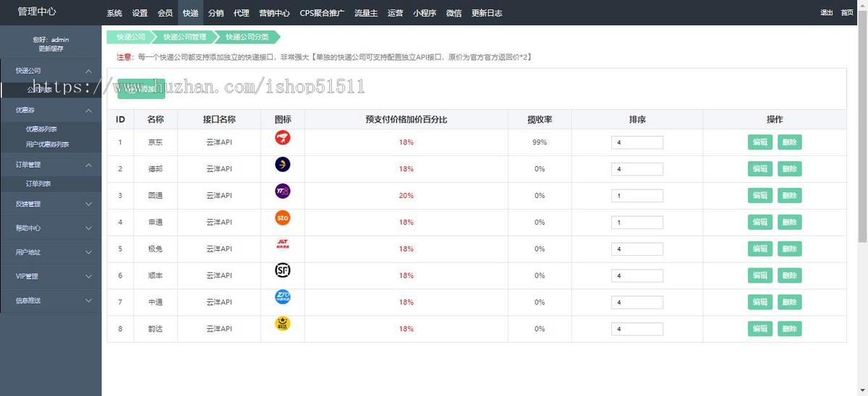Open the 营销中心 top menu
Viewport: 868px width, 396px height.
point(275,13)
